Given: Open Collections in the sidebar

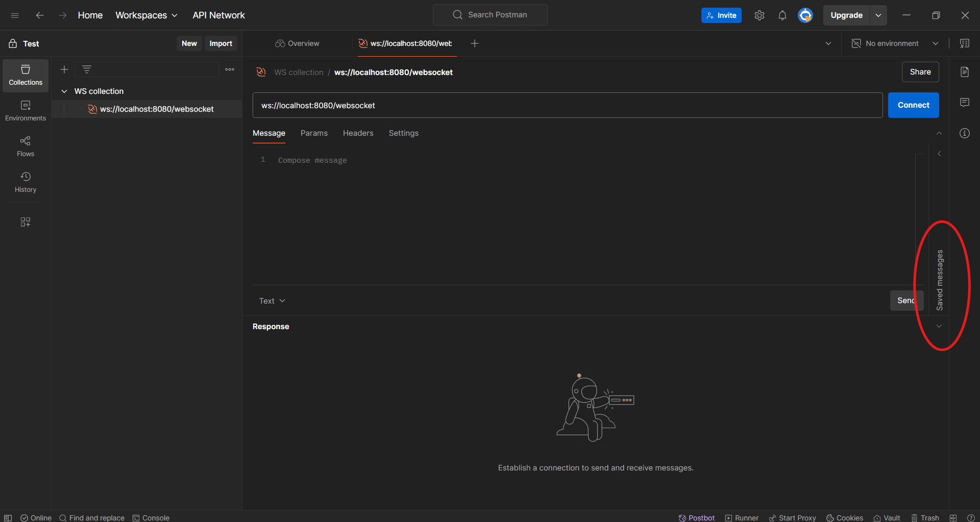Looking at the screenshot, I should (26, 76).
